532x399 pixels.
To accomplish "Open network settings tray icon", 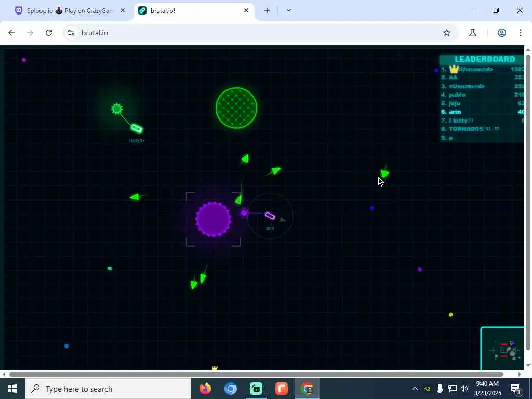I will tap(453, 389).
